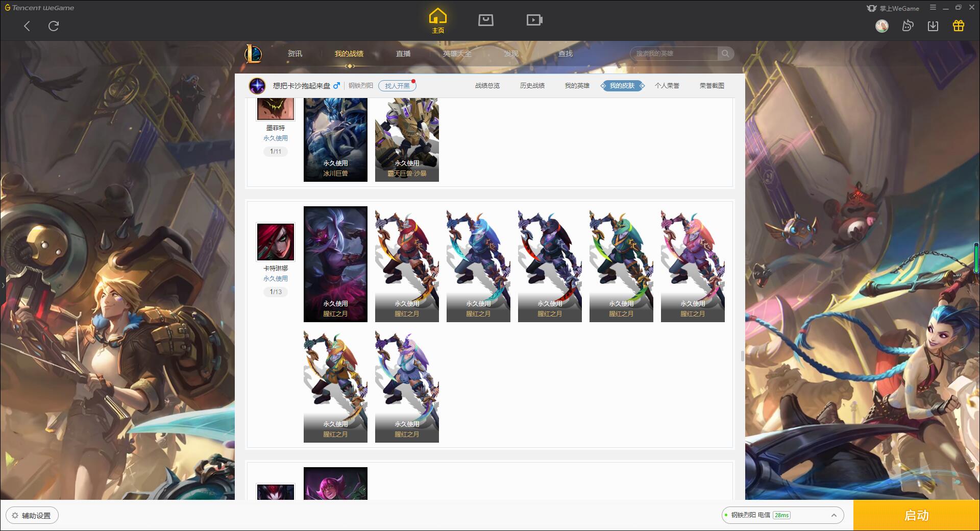Viewport: 980px width, 531px height.
Task: Click the Tencent WeGame logo
Action: click(40, 8)
